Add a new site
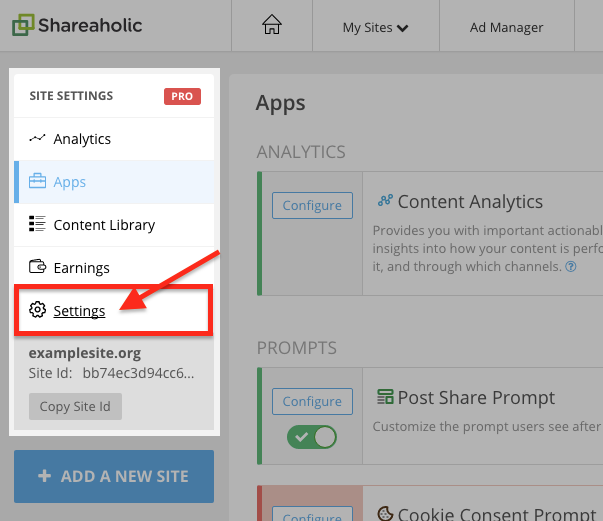 point(114,476)
